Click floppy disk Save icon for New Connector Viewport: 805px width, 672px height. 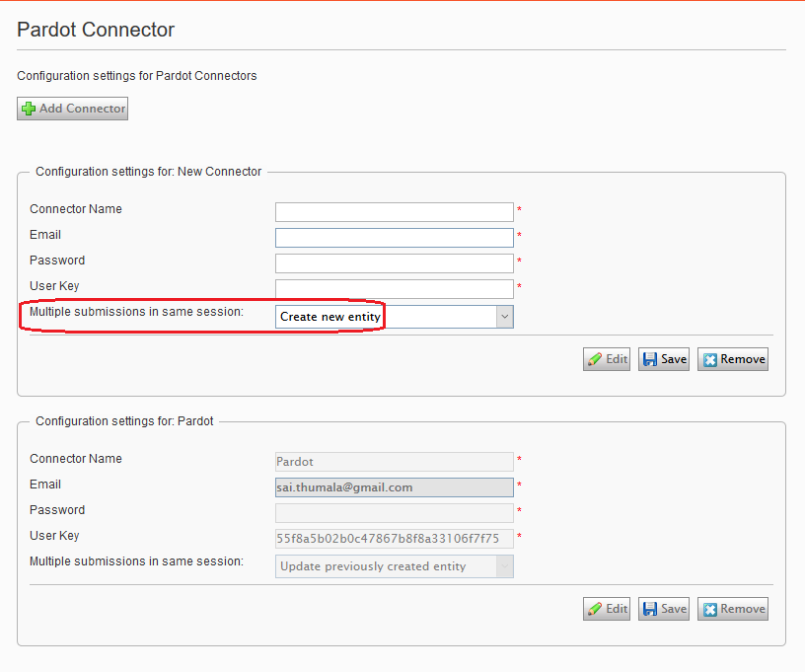click(650, 359)
